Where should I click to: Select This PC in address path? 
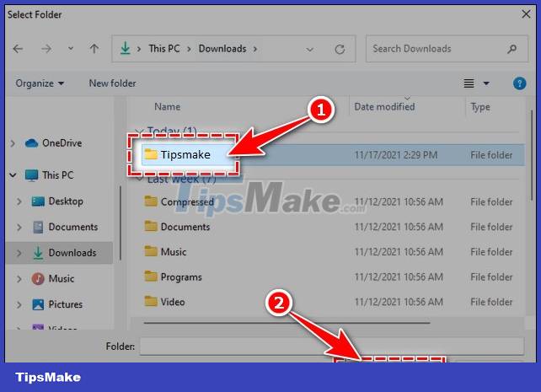164,49
